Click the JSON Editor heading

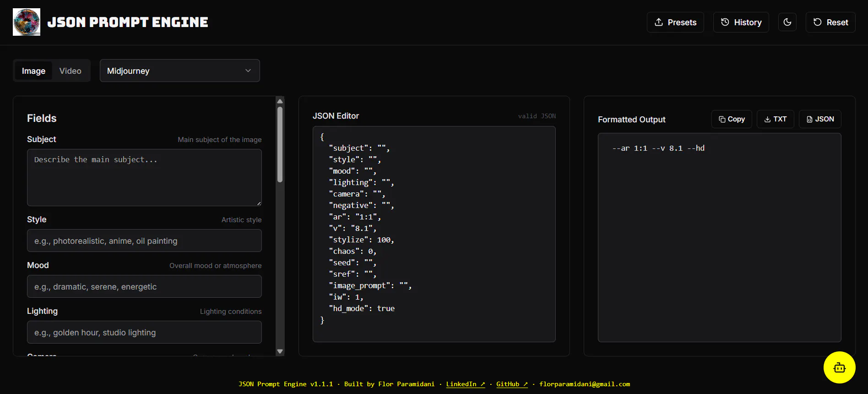(336, 116)
